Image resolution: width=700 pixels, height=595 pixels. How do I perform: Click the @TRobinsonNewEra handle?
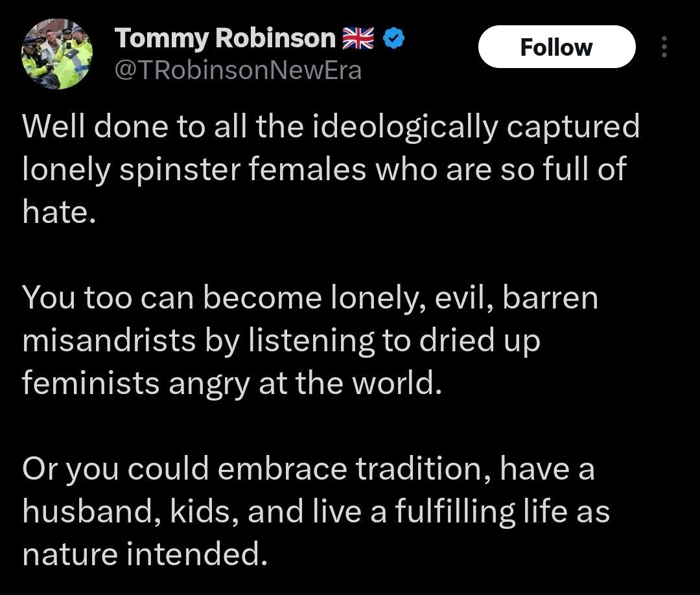(237, 70)
